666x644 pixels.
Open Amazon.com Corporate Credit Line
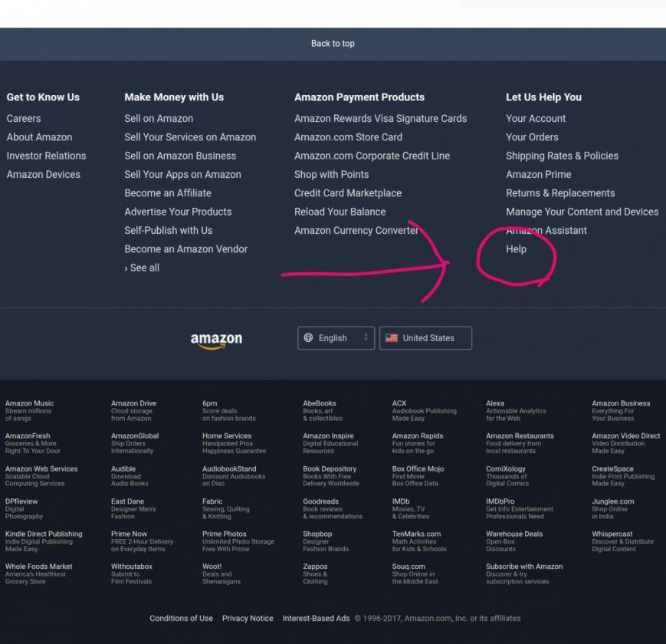pos(372,156)
